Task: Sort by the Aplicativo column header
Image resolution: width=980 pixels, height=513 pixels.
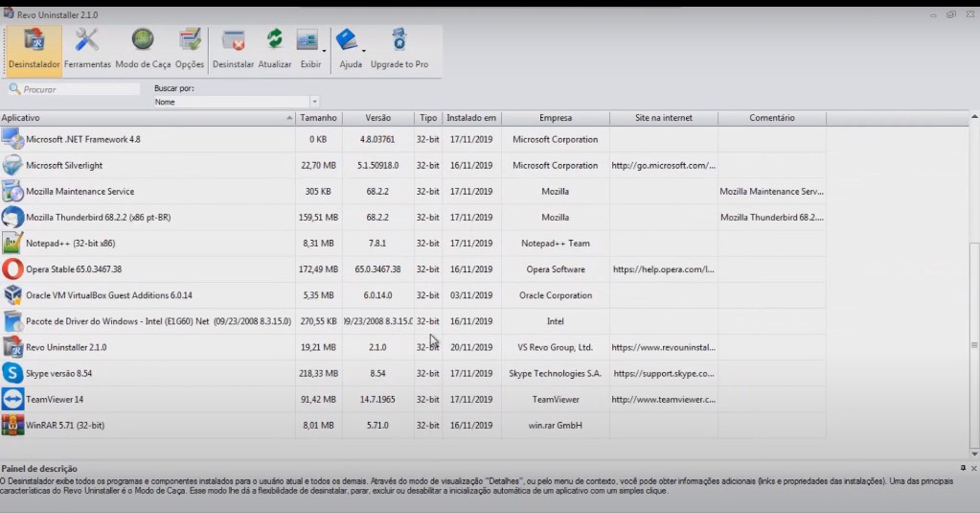Action: (148, 118)
